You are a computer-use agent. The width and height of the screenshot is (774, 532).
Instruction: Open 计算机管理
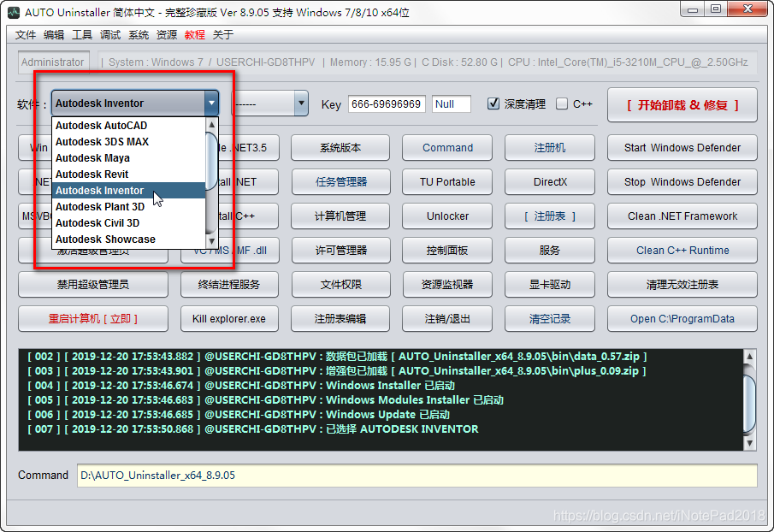(x=340, y=216)
